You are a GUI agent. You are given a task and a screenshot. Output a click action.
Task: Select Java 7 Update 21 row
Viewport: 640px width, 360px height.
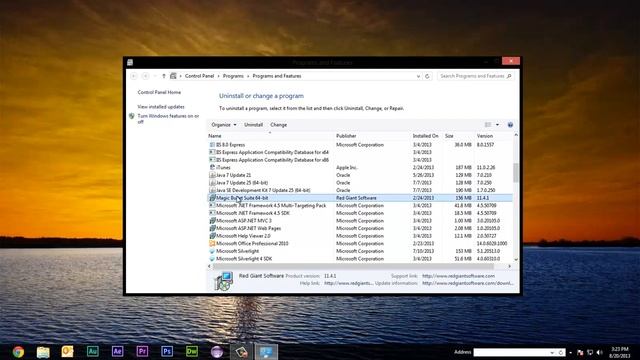[359, 175]
